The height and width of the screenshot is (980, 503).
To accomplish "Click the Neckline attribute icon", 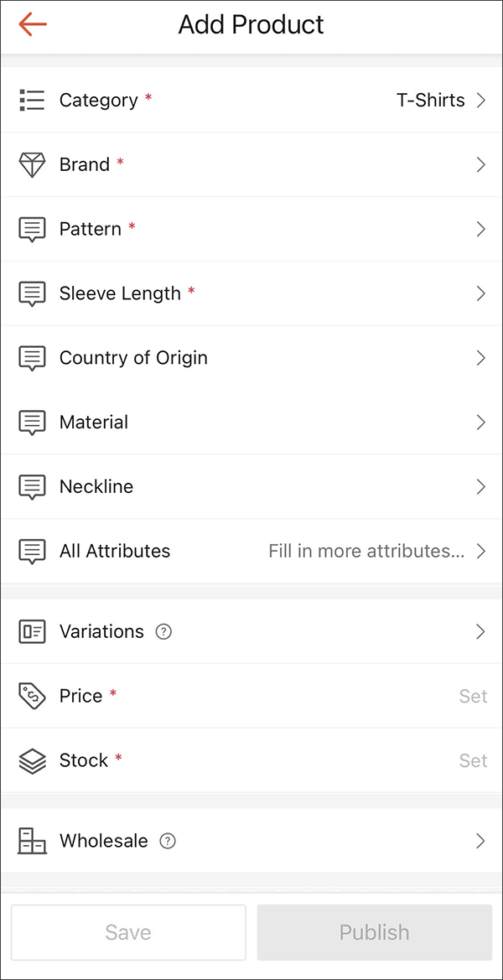I will [x=31, y=486].
